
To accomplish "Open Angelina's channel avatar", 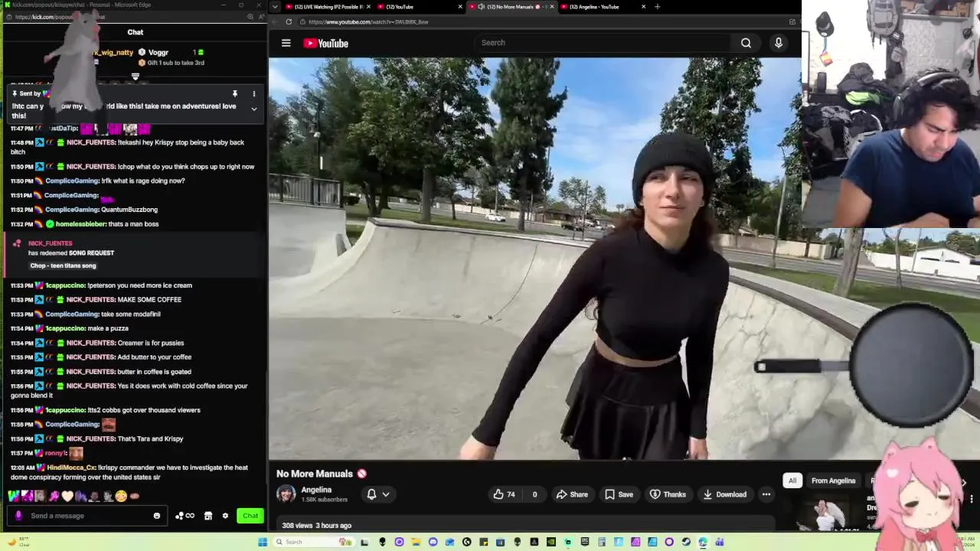I will [x=286, y=494].
